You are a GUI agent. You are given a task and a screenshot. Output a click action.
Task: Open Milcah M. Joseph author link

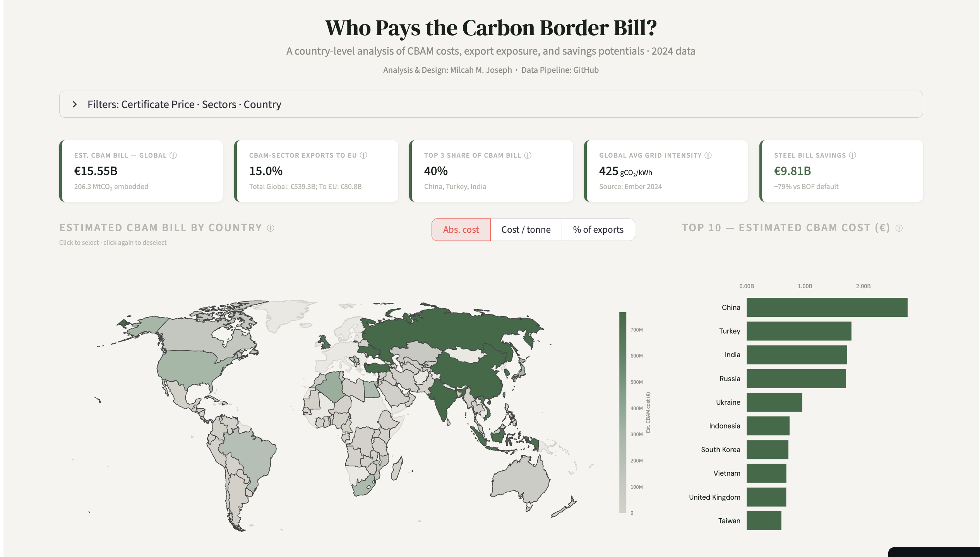(x=481, y=70)
